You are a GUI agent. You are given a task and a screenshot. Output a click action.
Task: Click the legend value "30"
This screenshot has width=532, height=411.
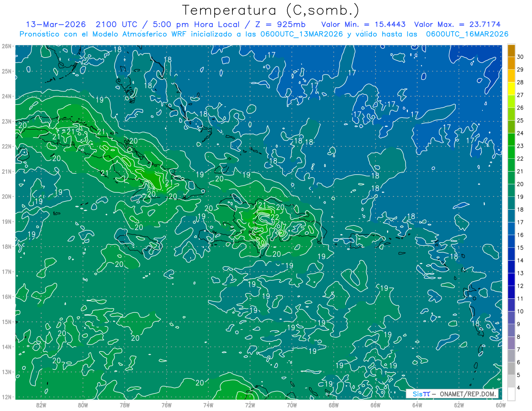click(x=520, y=57)
